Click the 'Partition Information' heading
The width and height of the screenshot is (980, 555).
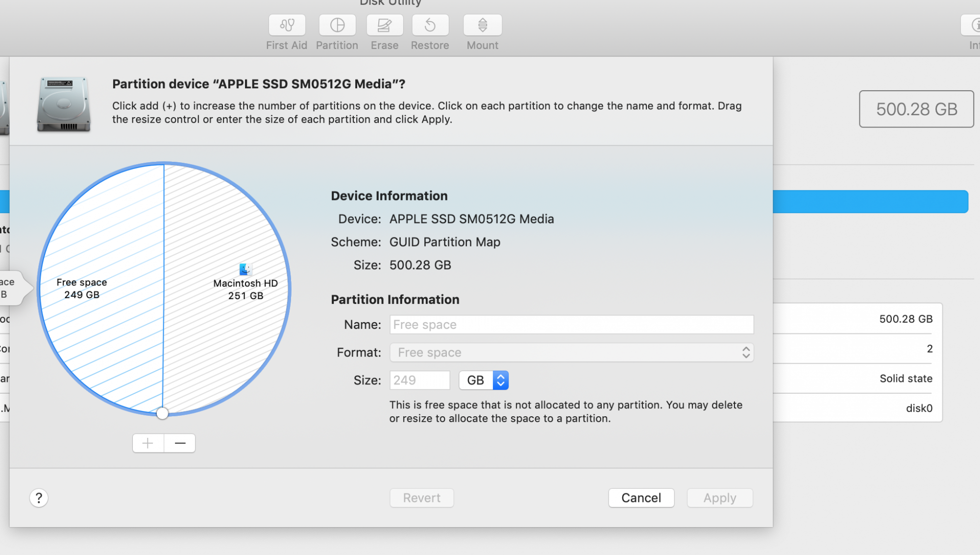pyautogui.click(x=395, y=300)
